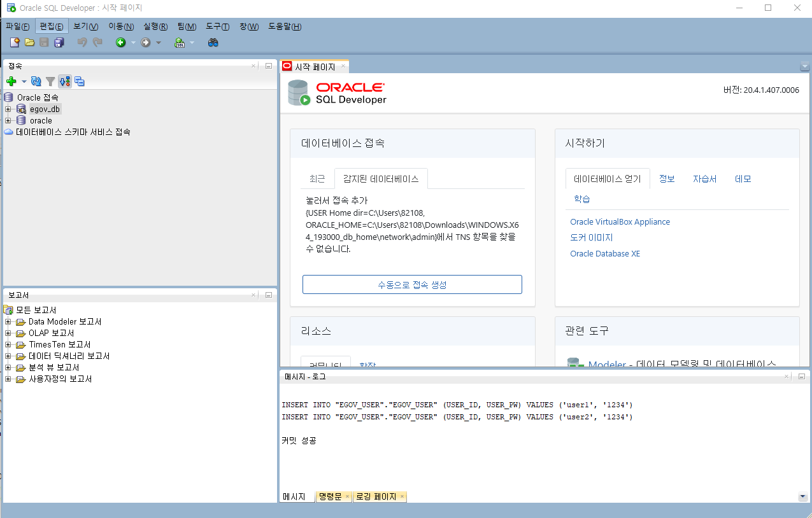Click the funnel filter icon in connections panel
Image resolution: width=812 pixels, height=518 pixels.
click(x=50, y=81)
